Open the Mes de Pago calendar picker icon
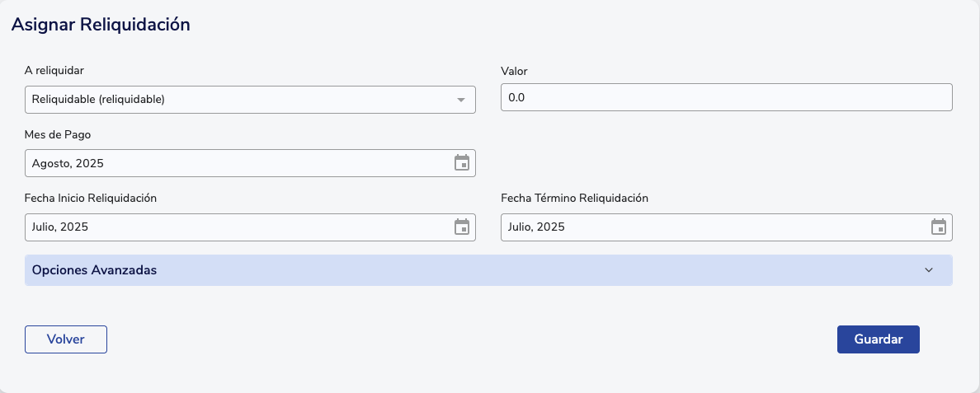The width and height of the screenshot is (980, 393). point(462,163)
